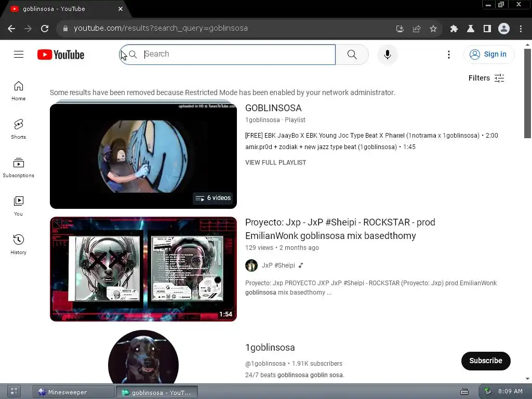
Task: Open the Home sidebar item
Action: coord(18,91)
